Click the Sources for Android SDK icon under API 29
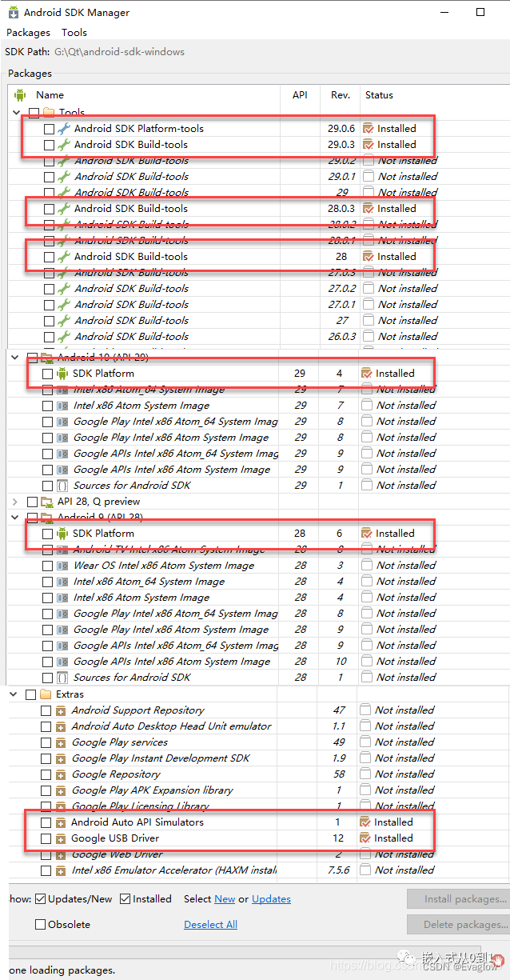Image resolution: width=510 pixels, height=980 pixels. pyautogui.click(x=62, y=485)
